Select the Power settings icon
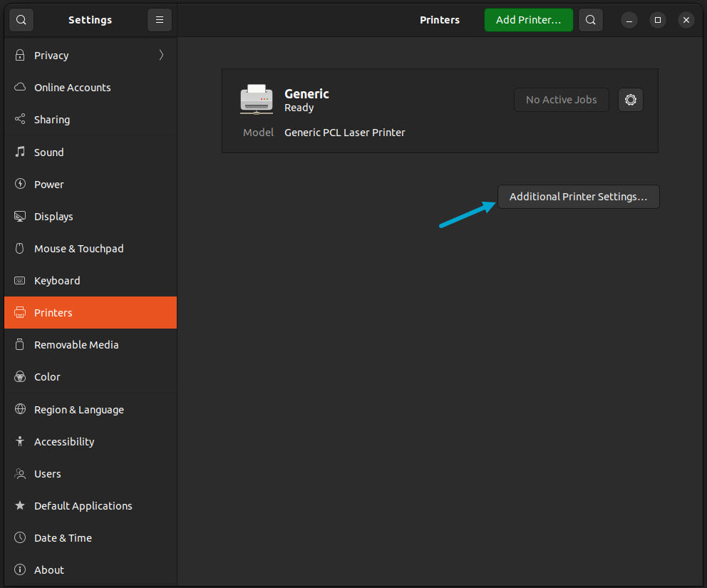Screen dimensions: 707x588 coord(19,184)
